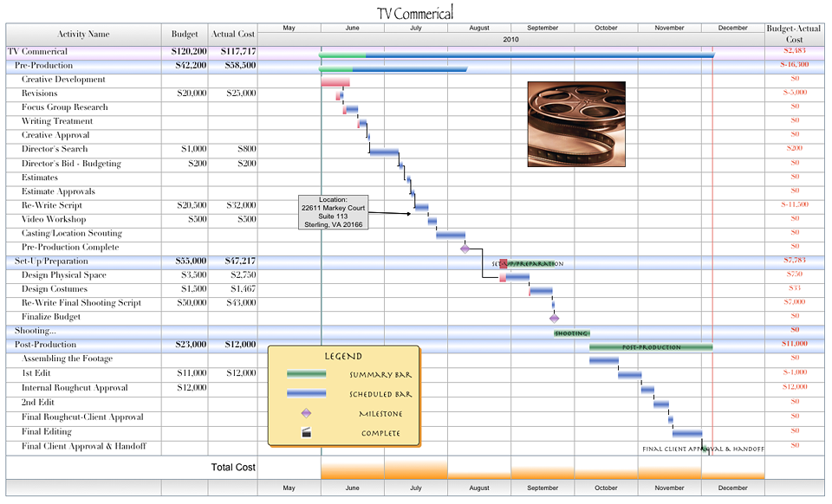Select the blue scheduled bar sample in legend

tap(307, 394)
